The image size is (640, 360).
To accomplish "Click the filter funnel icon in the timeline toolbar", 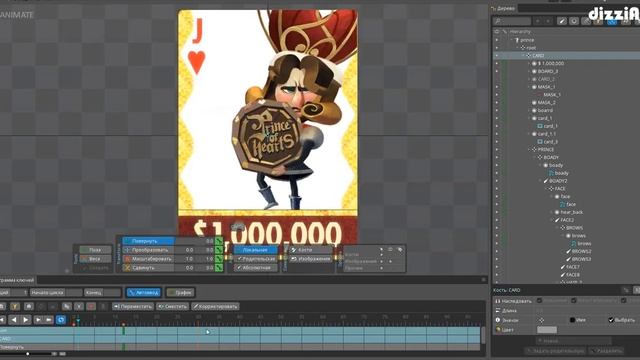I will (15, 306).
